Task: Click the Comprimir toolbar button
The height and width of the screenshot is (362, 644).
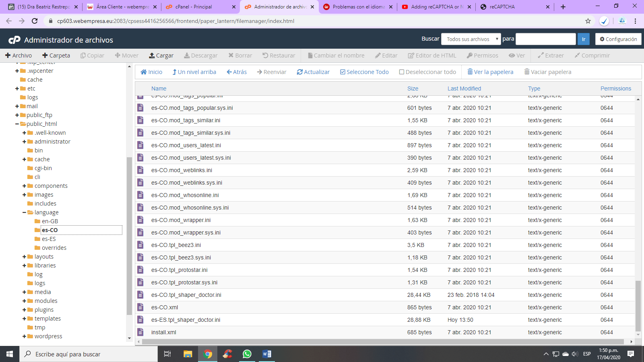Action: 592,56
